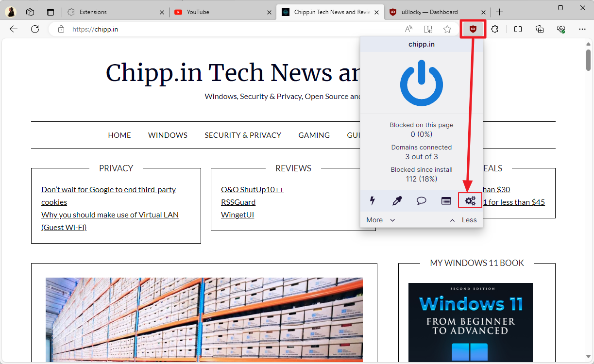594x364 pixels.
Task: Open the browser Extensions puzzle icon
Action: click(x=494, y=29)
